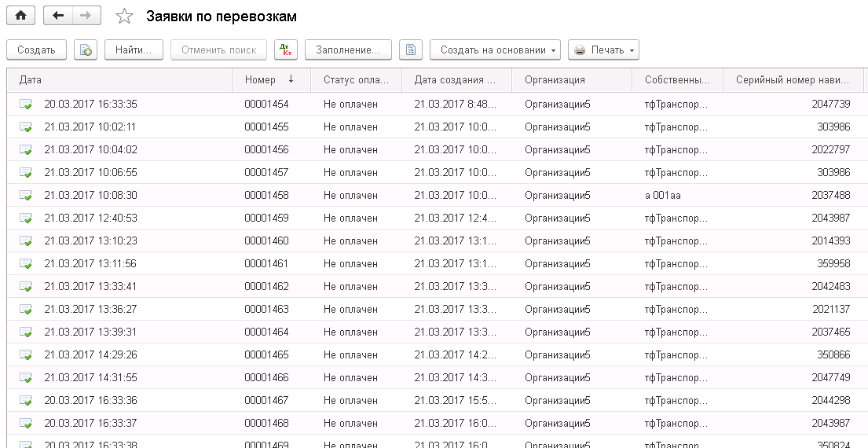Show Дт/Кт postings icon
Image resolution: width=868 pixels, height=448 pixels.
286,50
